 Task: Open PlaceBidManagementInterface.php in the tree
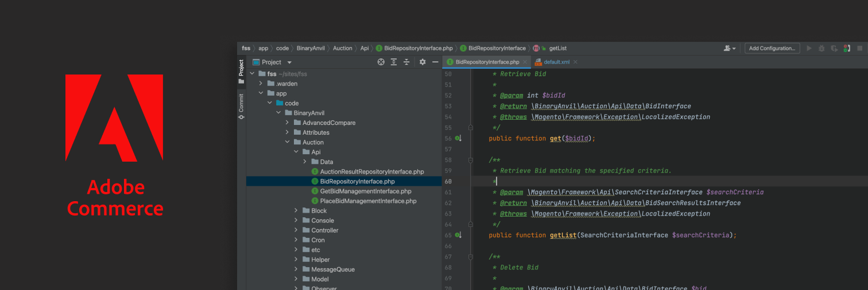point(368,201)
